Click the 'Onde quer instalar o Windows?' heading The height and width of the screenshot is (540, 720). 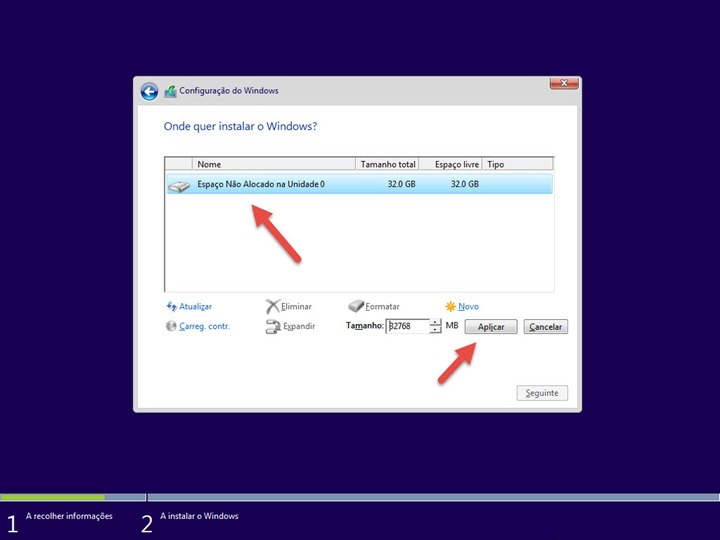point(240,126)
